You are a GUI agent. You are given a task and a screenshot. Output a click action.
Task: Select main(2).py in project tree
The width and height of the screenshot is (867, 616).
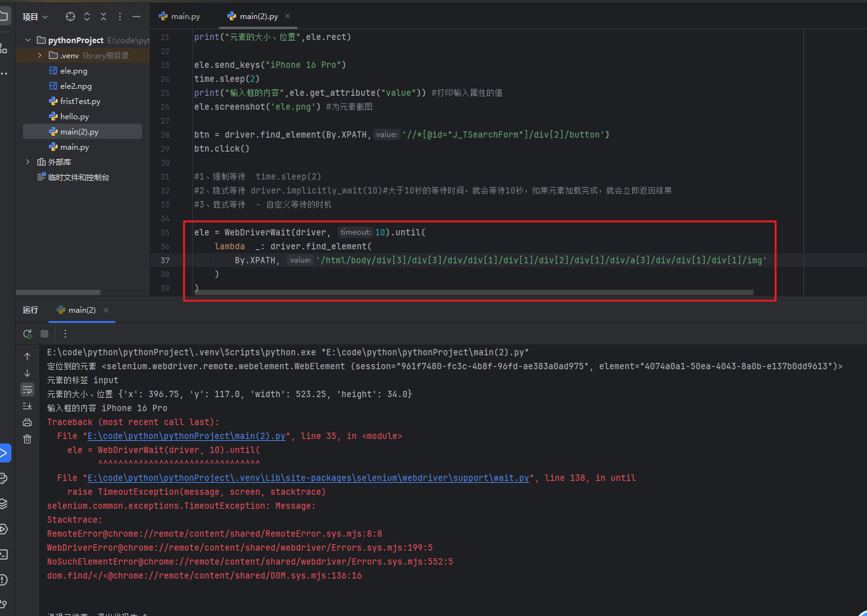click(83, 131)
